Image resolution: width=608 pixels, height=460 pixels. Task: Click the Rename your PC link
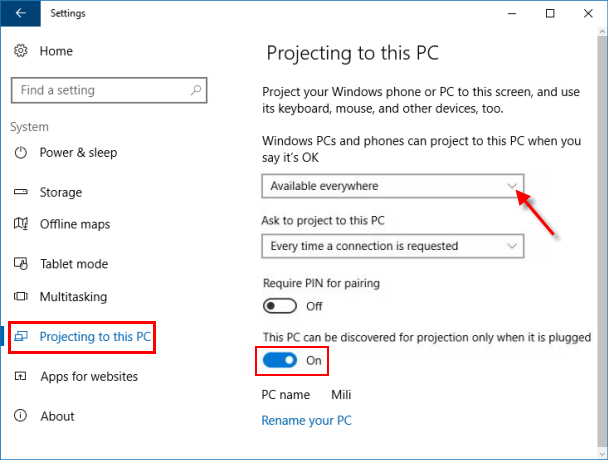[x=306, y=421]
